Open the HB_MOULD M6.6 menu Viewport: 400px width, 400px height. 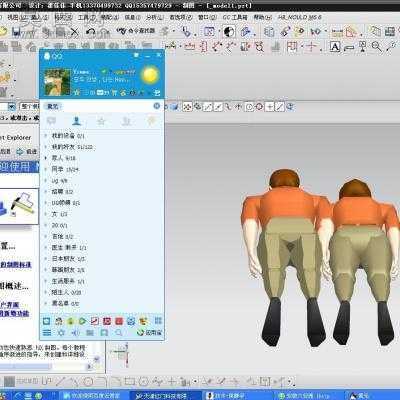pyautogui.click(x=300, y=17)
